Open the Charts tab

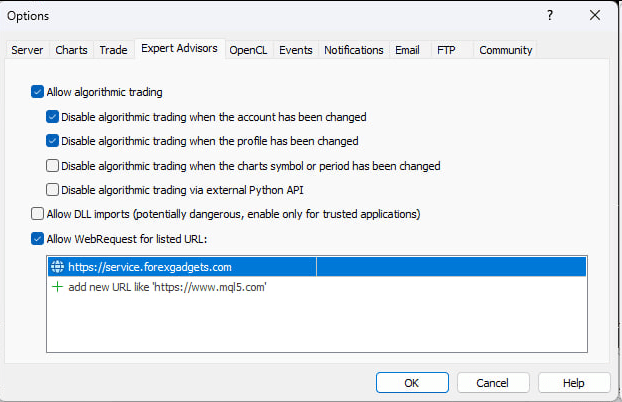click(71, 50)
